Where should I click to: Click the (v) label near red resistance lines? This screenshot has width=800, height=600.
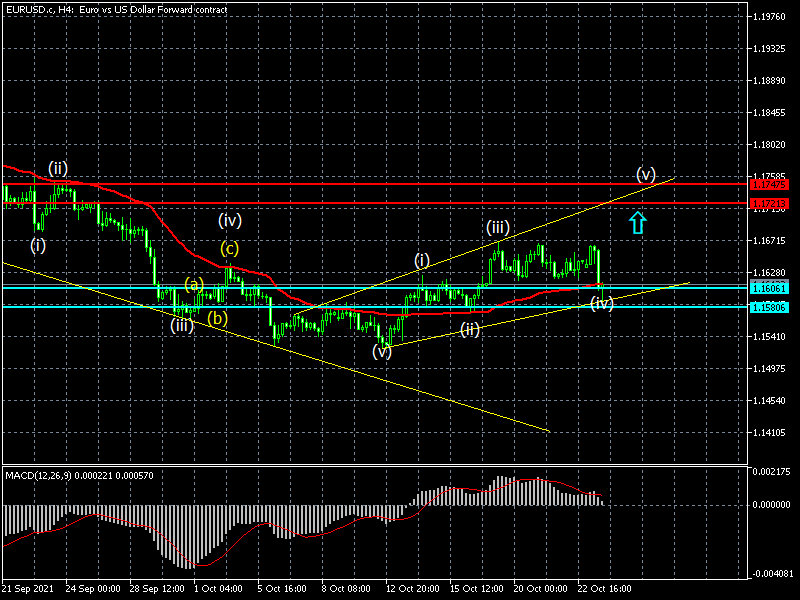tap(646, 174)
